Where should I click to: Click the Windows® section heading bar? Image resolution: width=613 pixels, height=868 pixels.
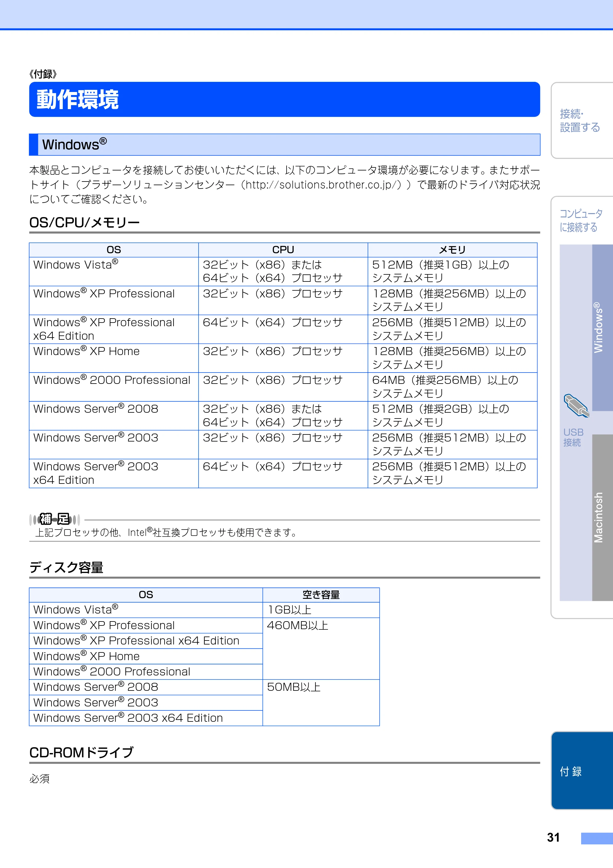coord(284,144)
